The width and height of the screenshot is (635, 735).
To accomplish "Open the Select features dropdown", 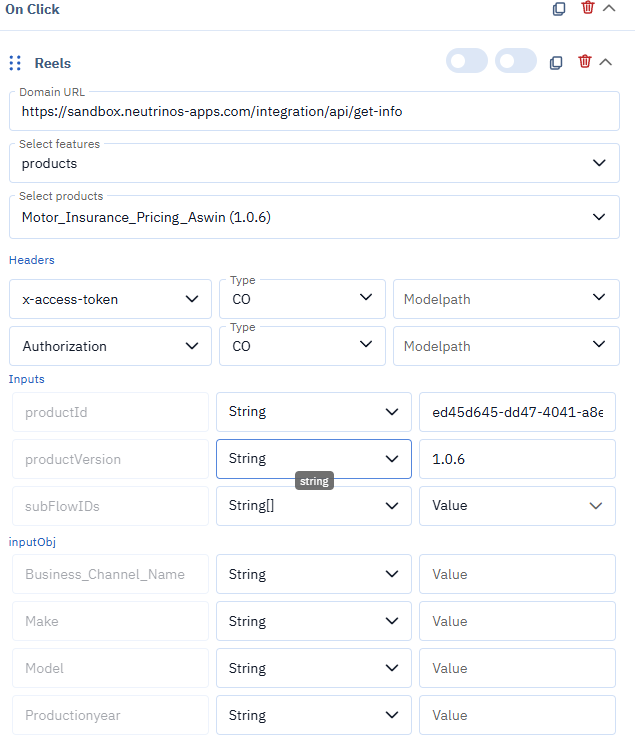I will (x=314, y=163).
